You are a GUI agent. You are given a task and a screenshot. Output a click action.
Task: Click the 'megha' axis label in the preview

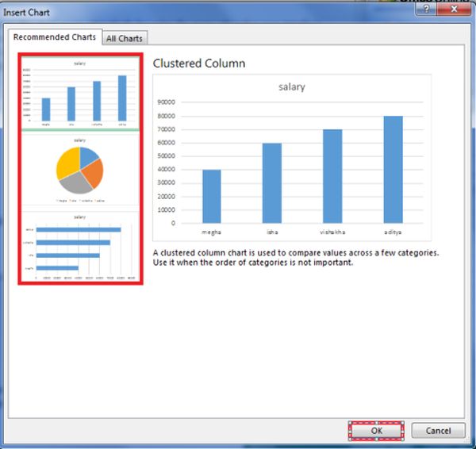[x=211, y=232]
